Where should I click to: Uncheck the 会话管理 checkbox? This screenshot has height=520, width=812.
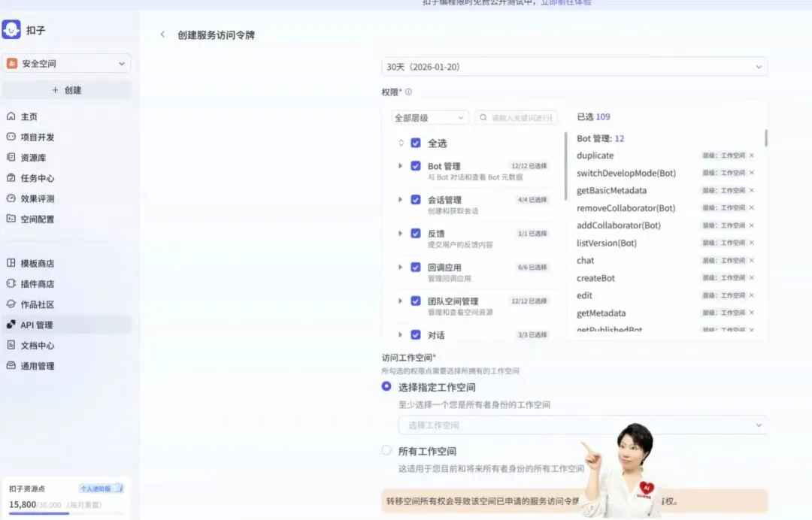415,199
